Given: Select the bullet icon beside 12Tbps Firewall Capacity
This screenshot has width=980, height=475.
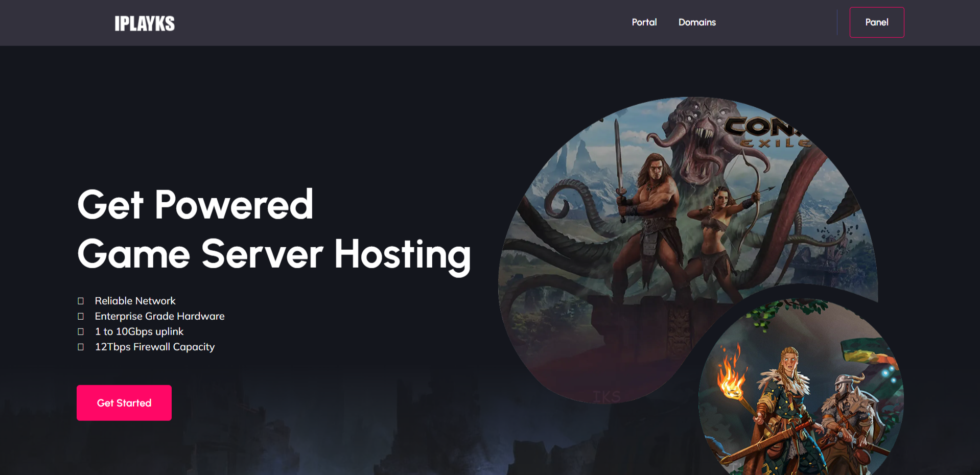Looking at the screenshot, I should tap(81, 347).
